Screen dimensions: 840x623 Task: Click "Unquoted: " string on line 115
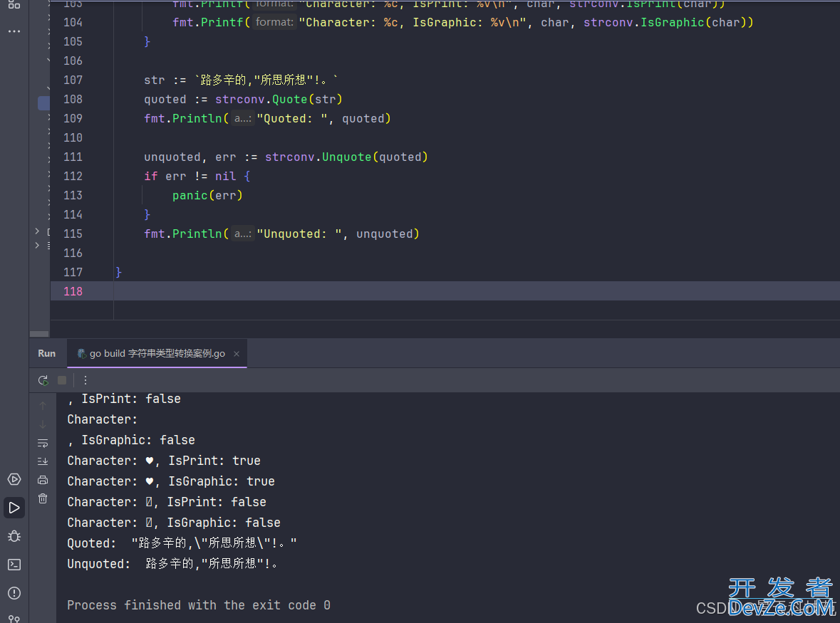(299, 234)
